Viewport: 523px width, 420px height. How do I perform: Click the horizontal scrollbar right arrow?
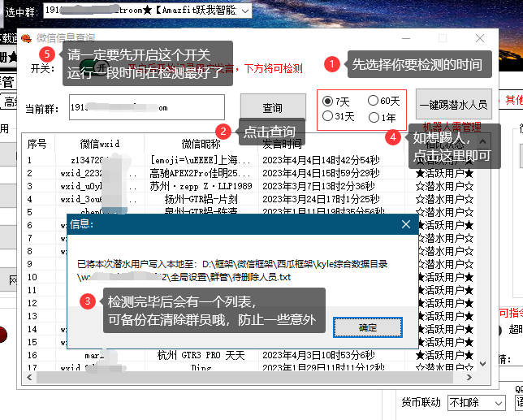469,377
